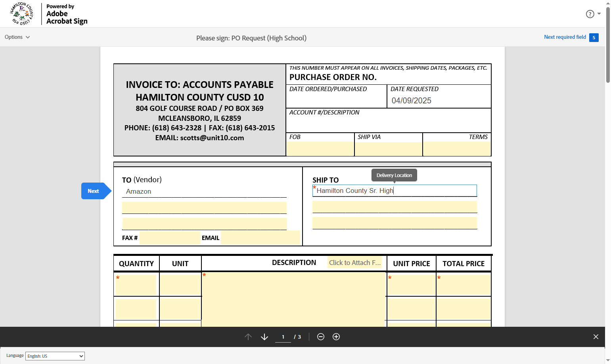Click the first Quantity row field

click(x=136, y=285)
